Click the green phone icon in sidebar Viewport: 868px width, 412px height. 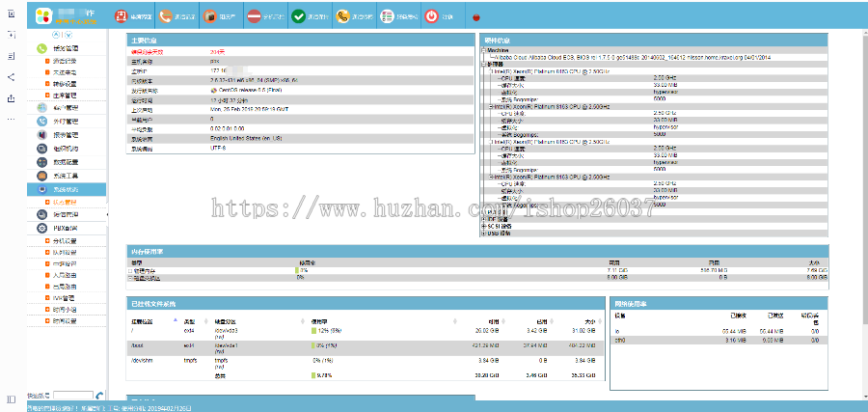pyautogui.click(x=41, y=47)
